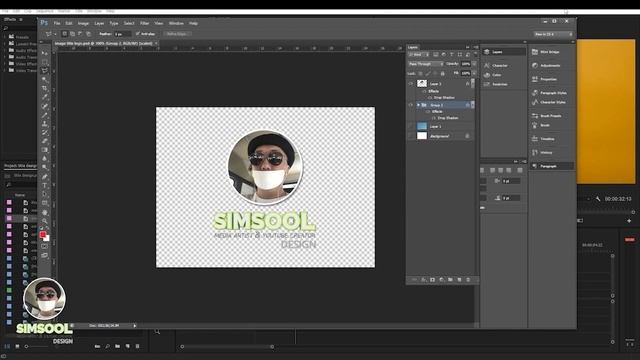Open the workspace switcher dropdown at top right

click(x=553, y=34)
